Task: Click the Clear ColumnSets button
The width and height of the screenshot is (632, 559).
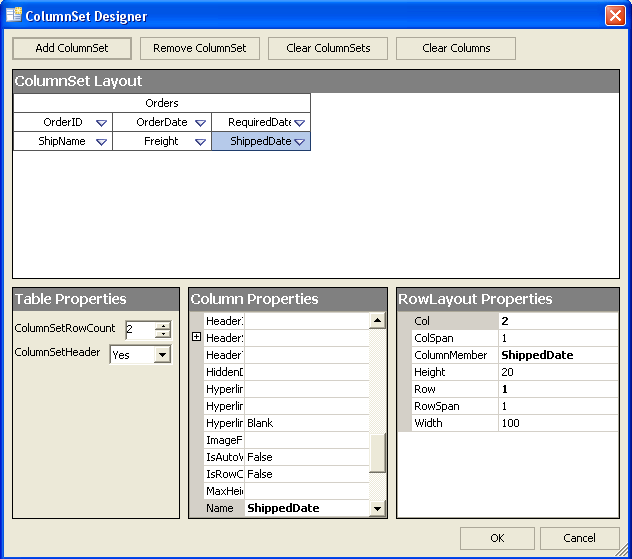Action: tap(328, 48)
